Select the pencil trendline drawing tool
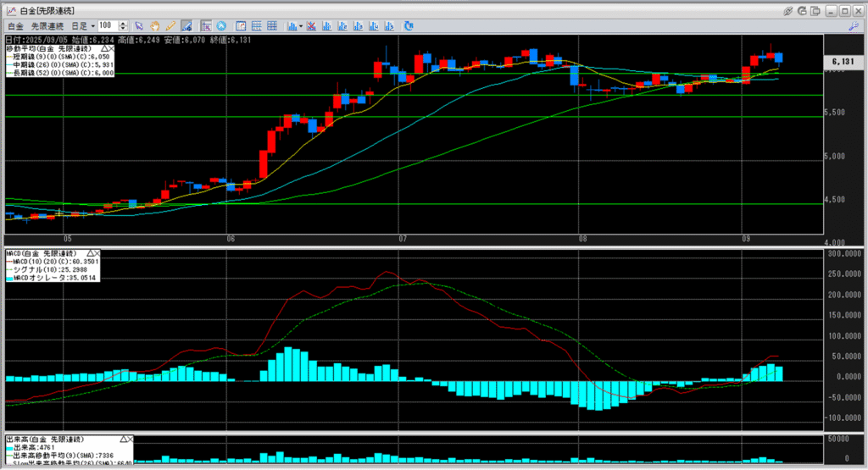Image resolution: width=868 pixels, height=470 pixels. (170, 26)
